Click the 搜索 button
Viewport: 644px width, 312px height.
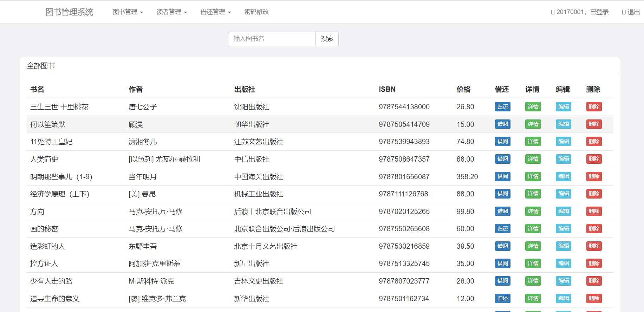coord(327,39)
